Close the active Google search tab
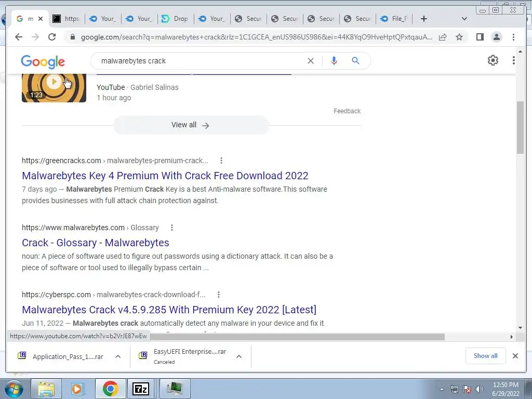Viewport: 532px width, 399px height. pos(41,19)
